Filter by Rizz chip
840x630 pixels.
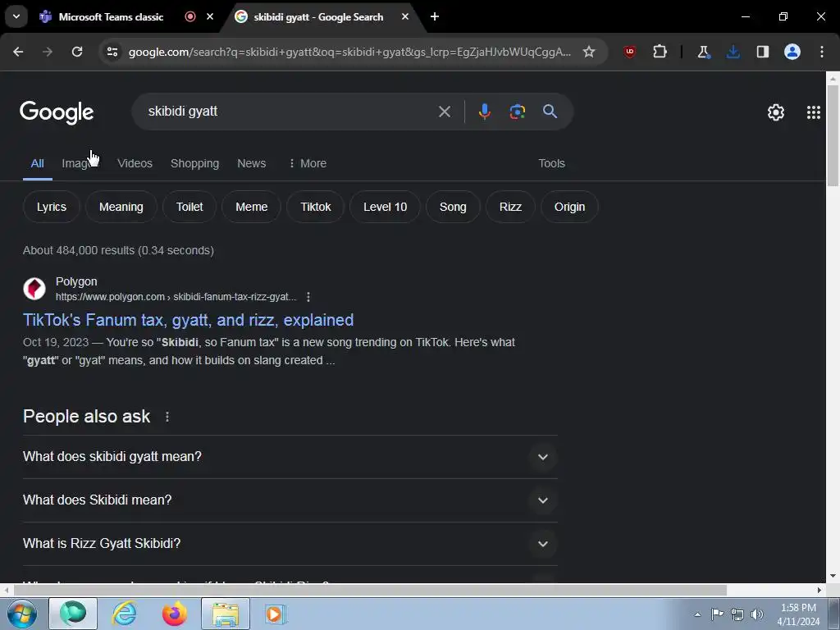pyautogui.click(x=510, y=207)
